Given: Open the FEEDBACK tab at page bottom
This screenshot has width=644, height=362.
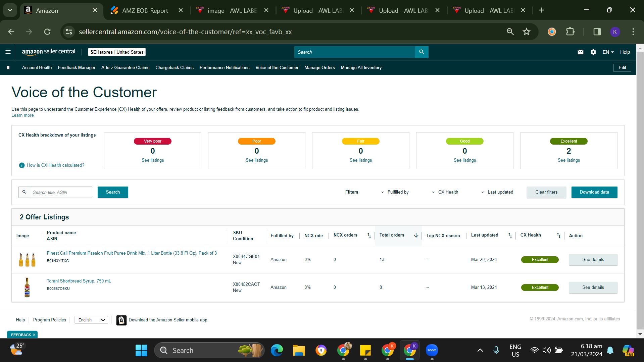Looking at the screenshot, I should click(x=22, y=335).
